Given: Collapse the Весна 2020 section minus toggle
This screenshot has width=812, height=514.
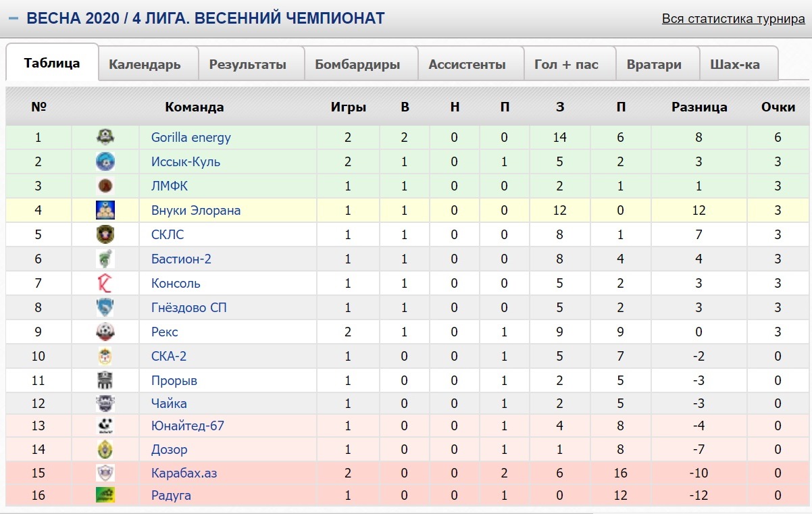Looking at the screenshot, I should (13, 18).
